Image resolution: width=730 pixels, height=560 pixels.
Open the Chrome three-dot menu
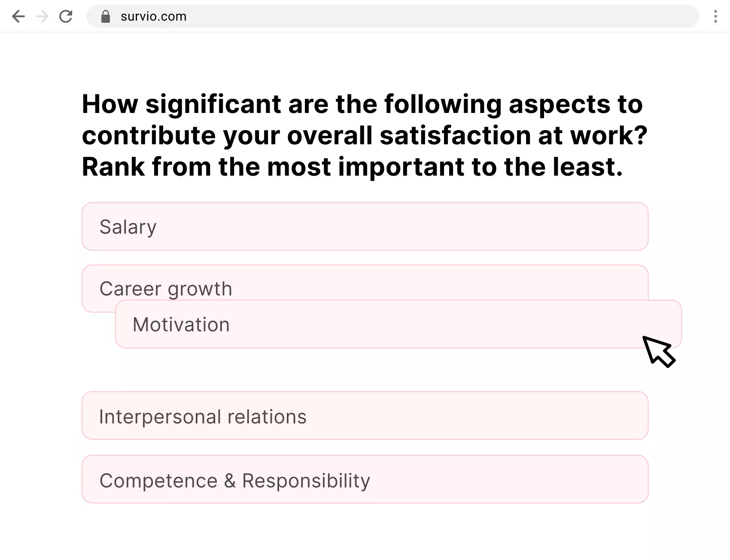[x=715, y=16]
